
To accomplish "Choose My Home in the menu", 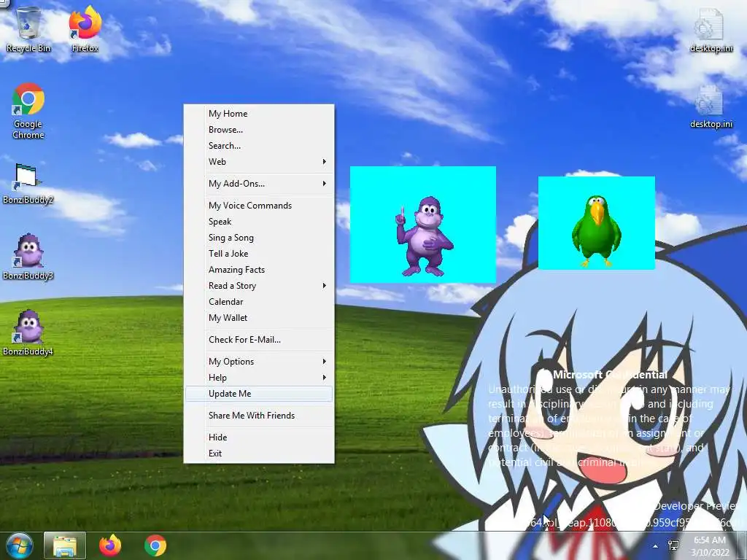I will [x=259, y=113].
